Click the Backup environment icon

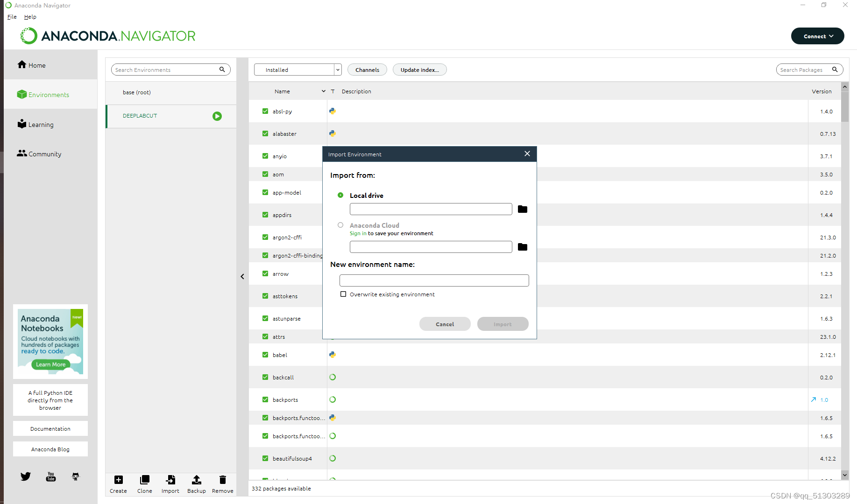click(197, 480)
